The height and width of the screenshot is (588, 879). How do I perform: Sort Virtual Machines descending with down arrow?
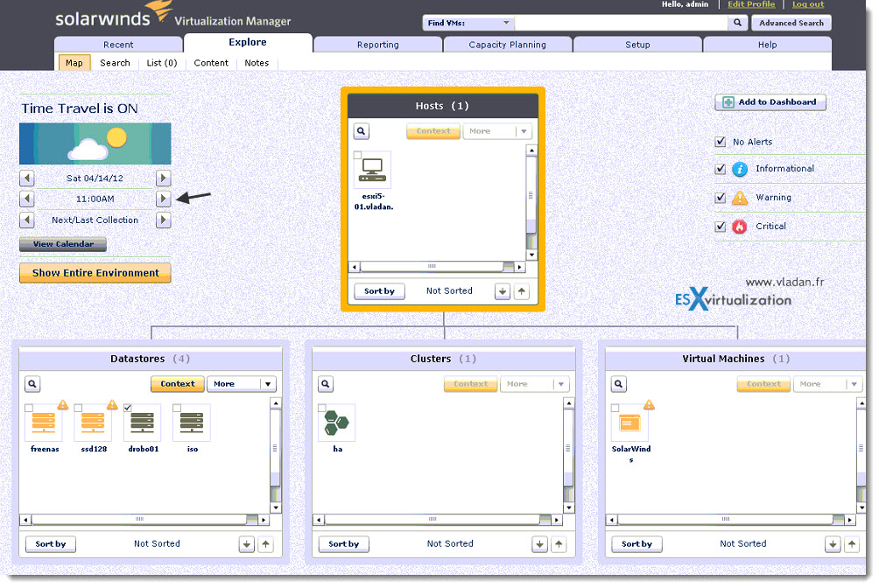(833, 544)
